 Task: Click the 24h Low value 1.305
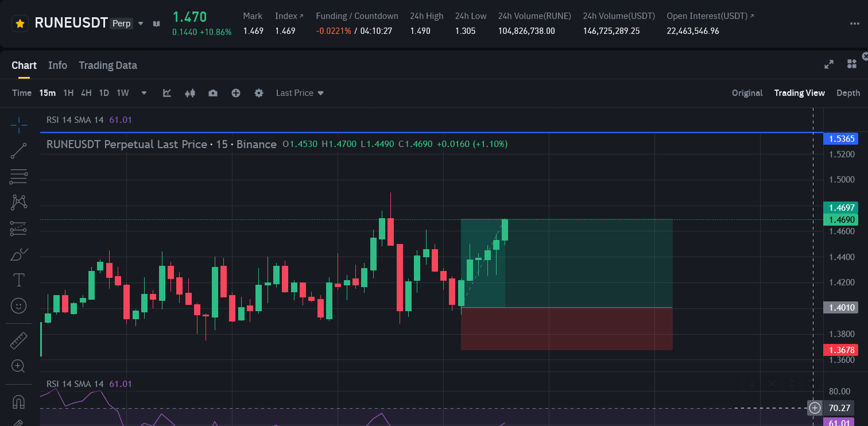(x=465, y=31)
